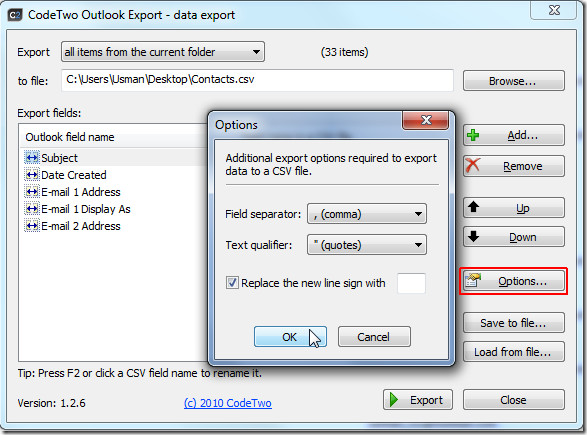Click the Close button at the bottom
This screenshot has height=435, width=587.
click(x=514, y=399)
